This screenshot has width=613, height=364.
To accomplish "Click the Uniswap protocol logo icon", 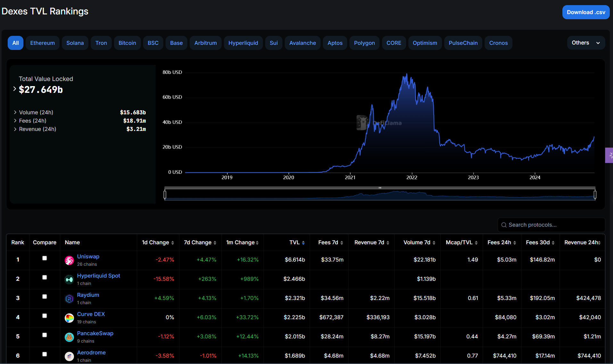I will pos(69,261).
